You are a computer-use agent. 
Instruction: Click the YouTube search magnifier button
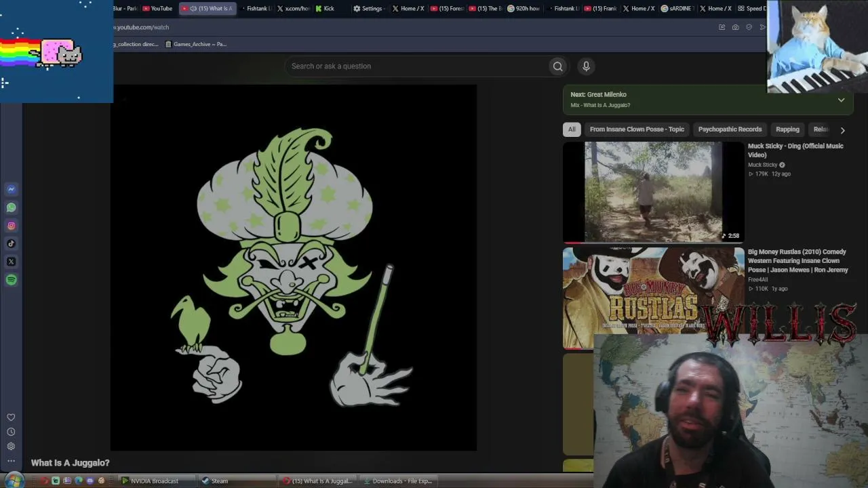click(x=557, y=66)
